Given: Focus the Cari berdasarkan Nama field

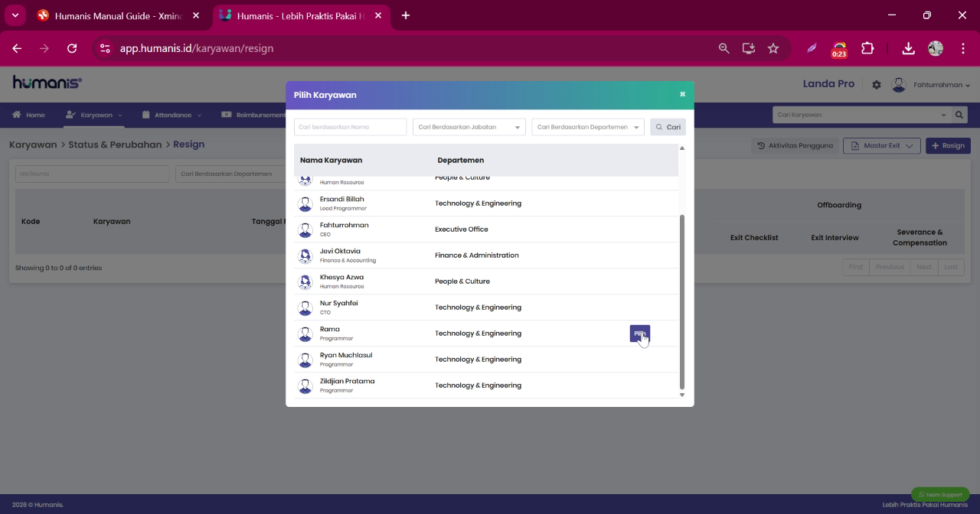Looking at the screenshot, I should point(350,127).
